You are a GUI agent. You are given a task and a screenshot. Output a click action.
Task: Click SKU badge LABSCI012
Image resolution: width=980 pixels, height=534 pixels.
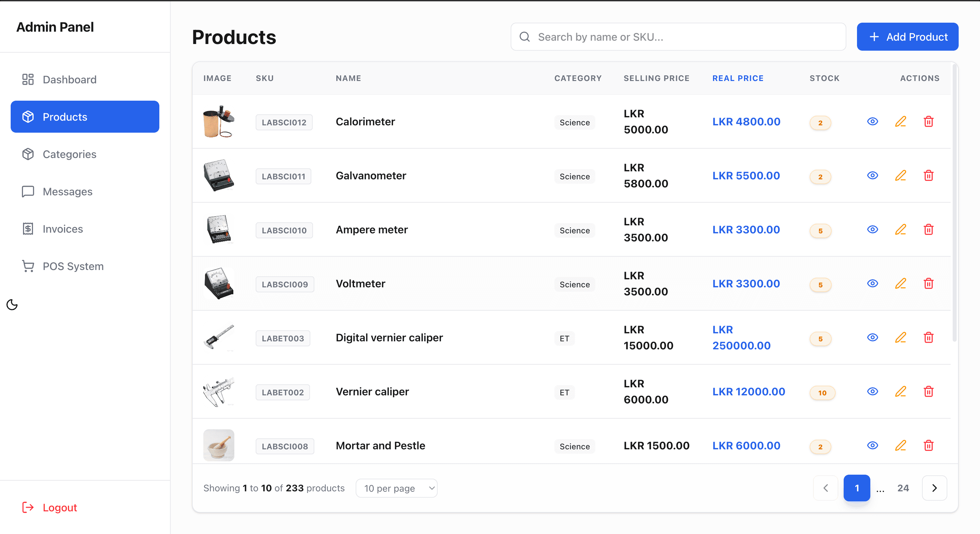[x=284, y=122]
